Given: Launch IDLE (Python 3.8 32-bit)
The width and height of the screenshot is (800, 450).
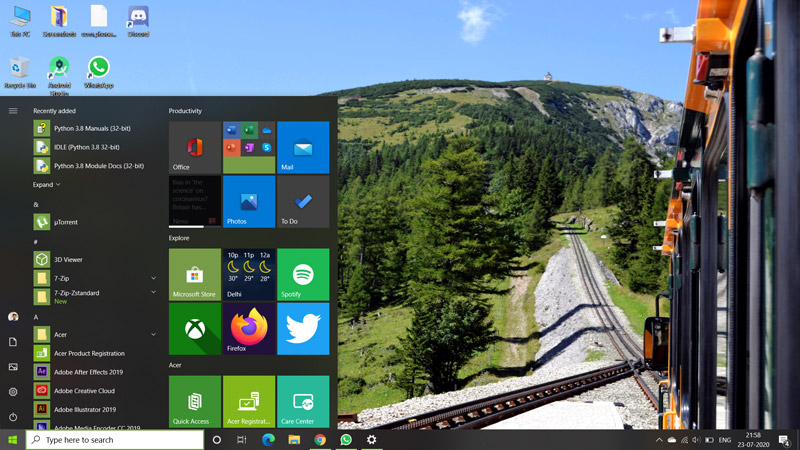Looking at the screenshot, I should 95,147.
